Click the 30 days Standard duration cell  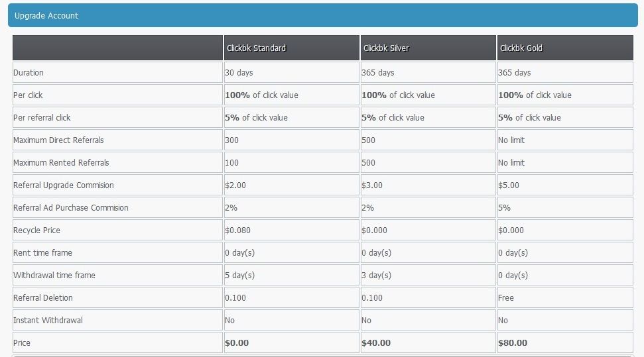(x=291, y=73)
